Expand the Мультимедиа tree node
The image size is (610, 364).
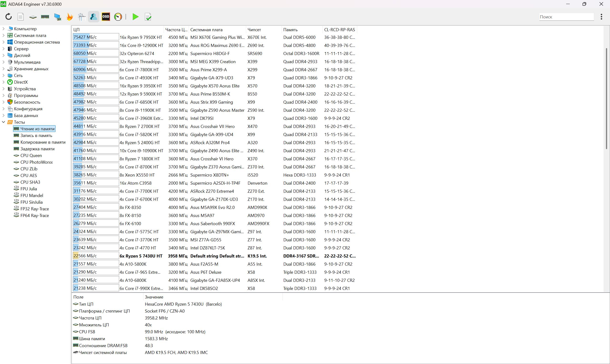point(3,62)
